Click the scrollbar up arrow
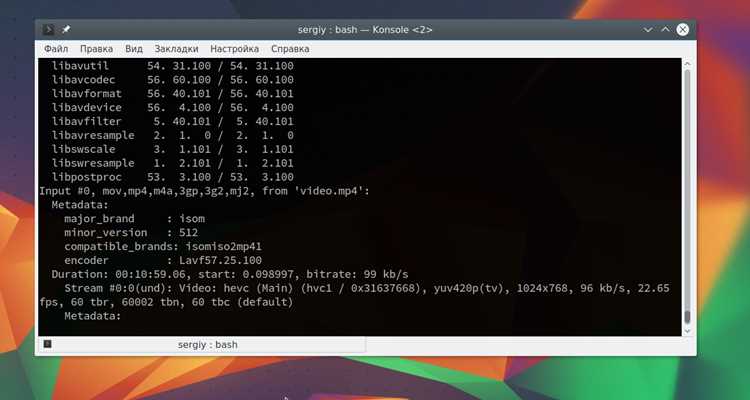The width and height of the screenshot is (750, 400). click(687, 64)
